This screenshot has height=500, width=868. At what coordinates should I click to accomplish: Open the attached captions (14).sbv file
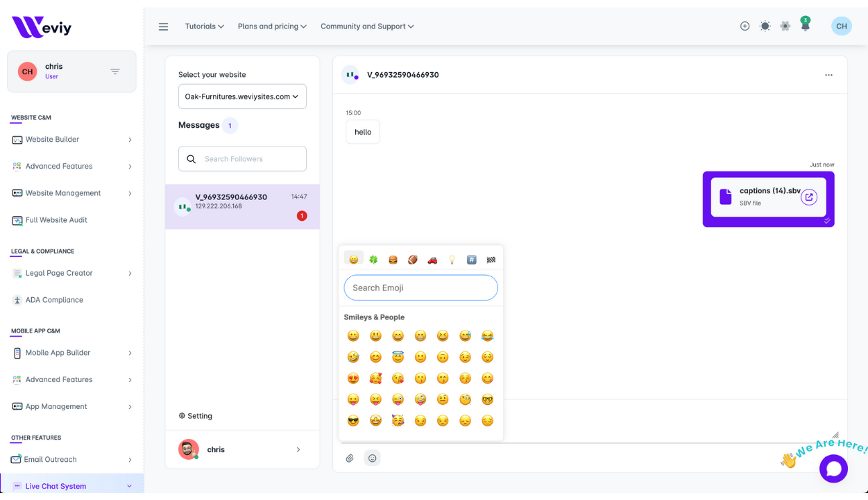[808, 197]
